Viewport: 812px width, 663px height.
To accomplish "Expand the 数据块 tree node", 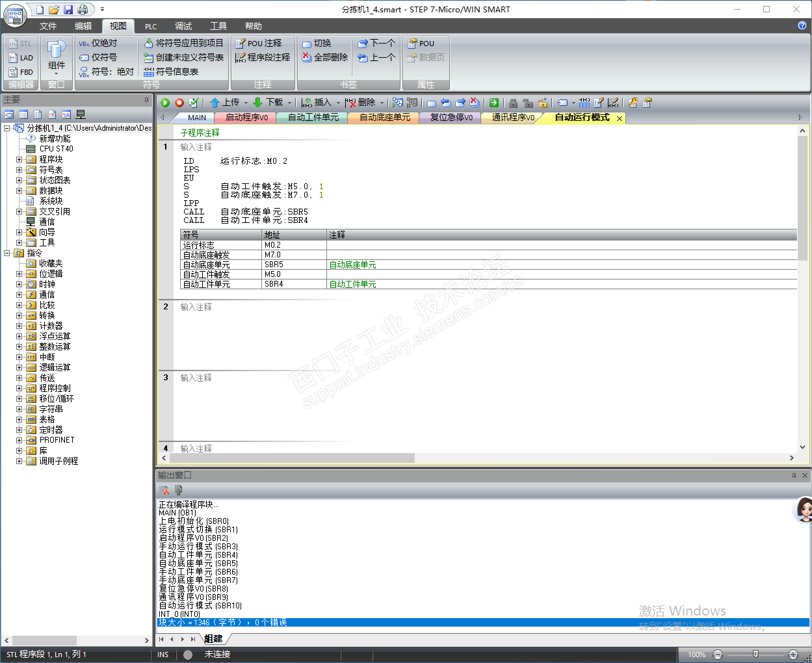I will 19,190.
